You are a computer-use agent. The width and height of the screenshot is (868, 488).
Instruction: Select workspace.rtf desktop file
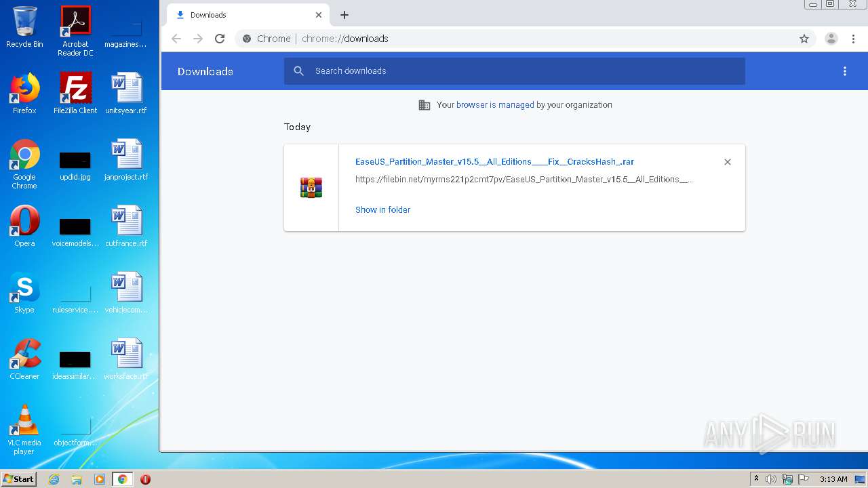[x=126, y=359]
